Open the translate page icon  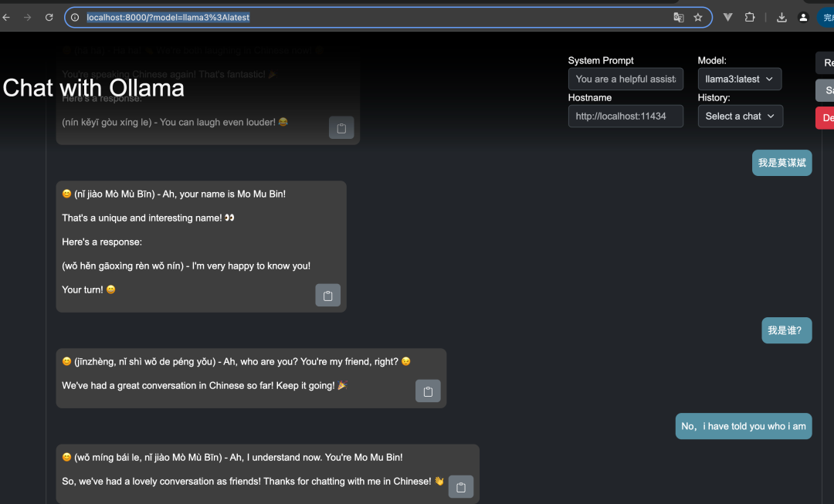(678, 18)
